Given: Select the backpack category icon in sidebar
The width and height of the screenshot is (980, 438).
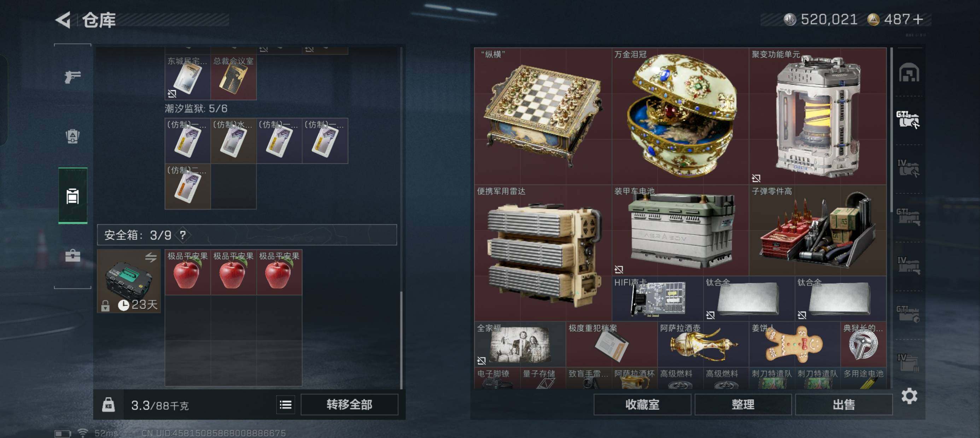Looking at the screenshot, I should [x=72, y=136].
